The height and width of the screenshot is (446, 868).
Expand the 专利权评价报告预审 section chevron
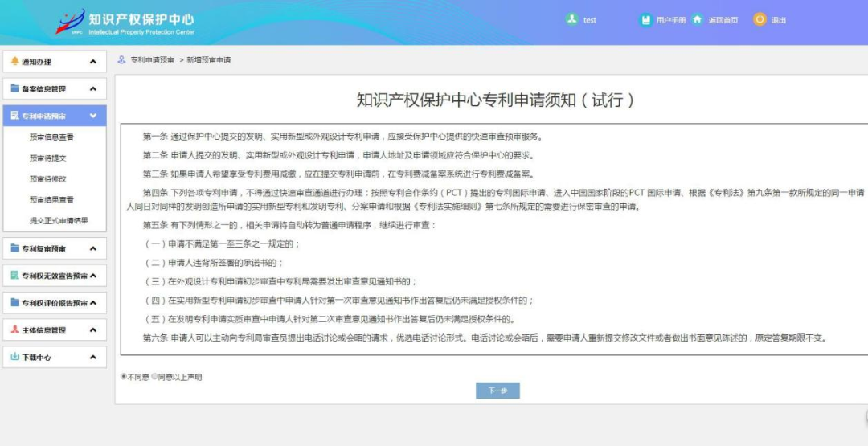(93, 303)
